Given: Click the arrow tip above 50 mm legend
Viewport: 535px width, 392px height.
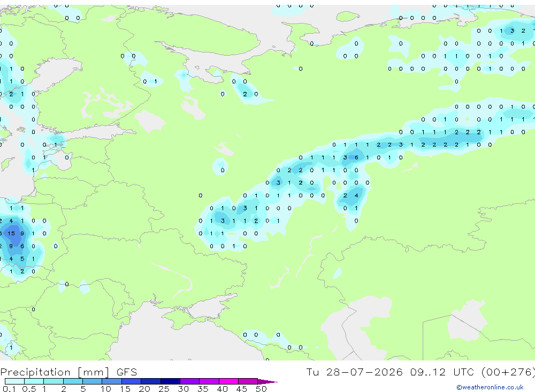Looking at the screenshot, I should tap(267, 382).
